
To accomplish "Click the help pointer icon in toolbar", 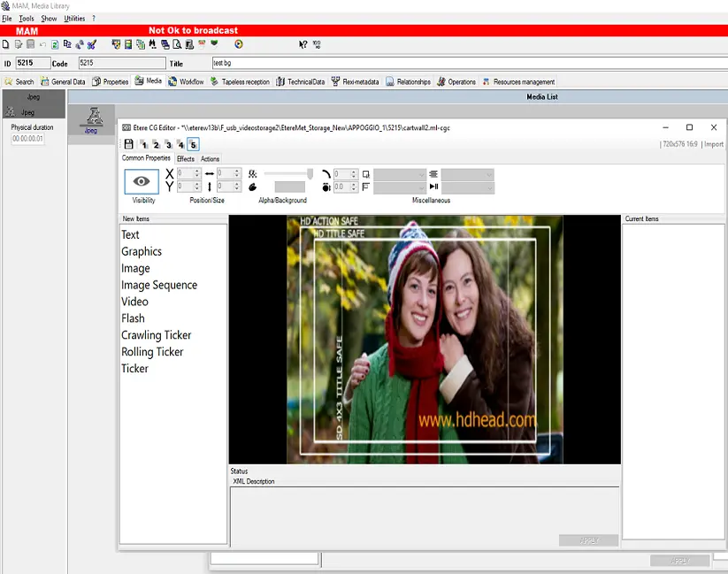I will pyautogui.click(x=303, y=44).
